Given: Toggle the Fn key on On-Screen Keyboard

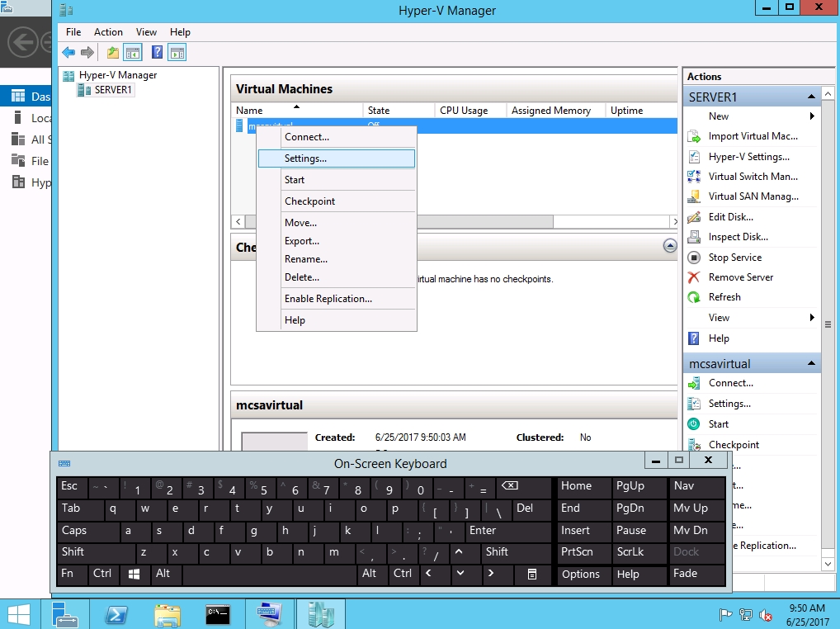Looking at the screenshot, I should click(72, 573).
